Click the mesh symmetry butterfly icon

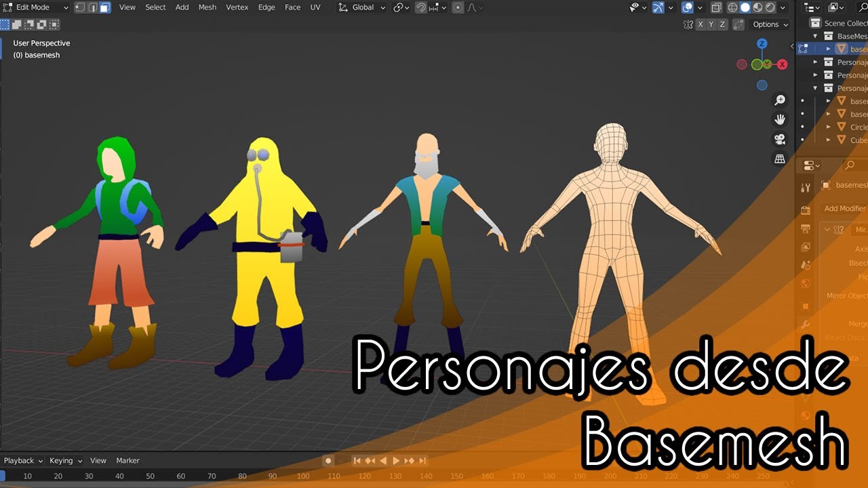[688, 24]
